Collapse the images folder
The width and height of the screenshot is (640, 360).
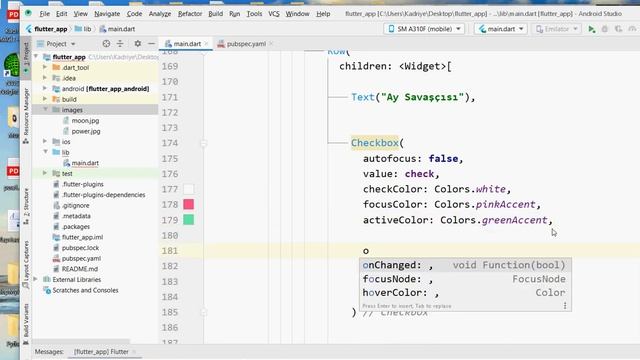(45, 110)
